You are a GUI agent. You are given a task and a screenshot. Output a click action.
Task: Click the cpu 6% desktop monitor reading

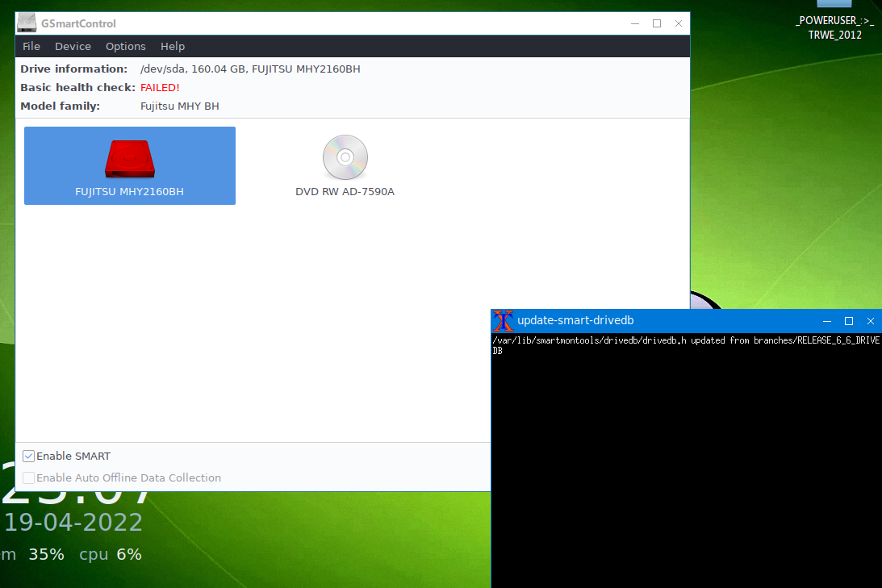(x=111, y=554)
